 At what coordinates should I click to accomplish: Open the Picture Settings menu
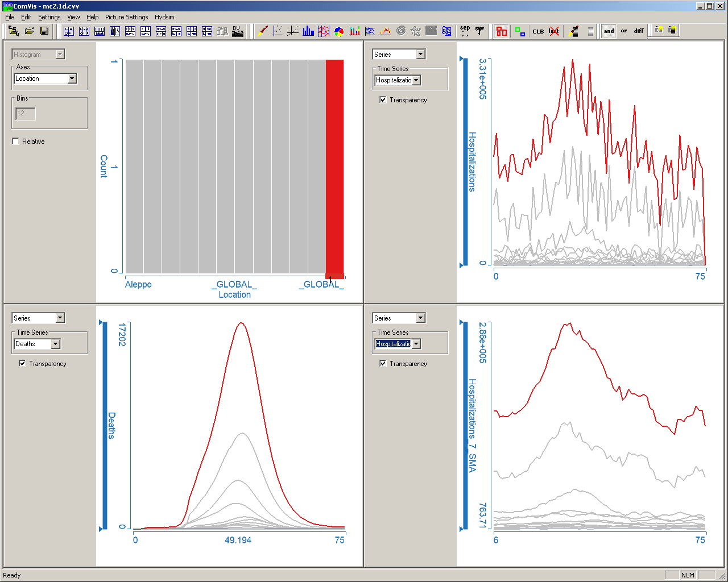pyautogui.click(x=126, y=17)
